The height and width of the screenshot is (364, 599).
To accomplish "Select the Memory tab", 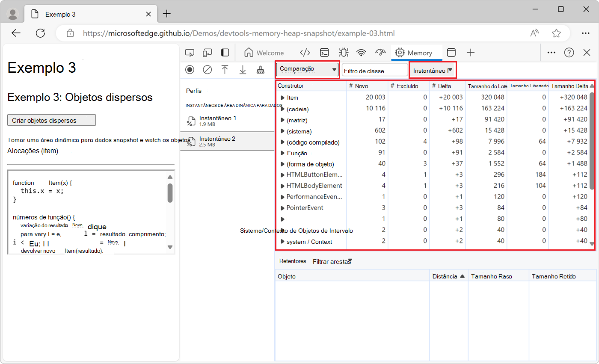I will [x=414, y=53].
